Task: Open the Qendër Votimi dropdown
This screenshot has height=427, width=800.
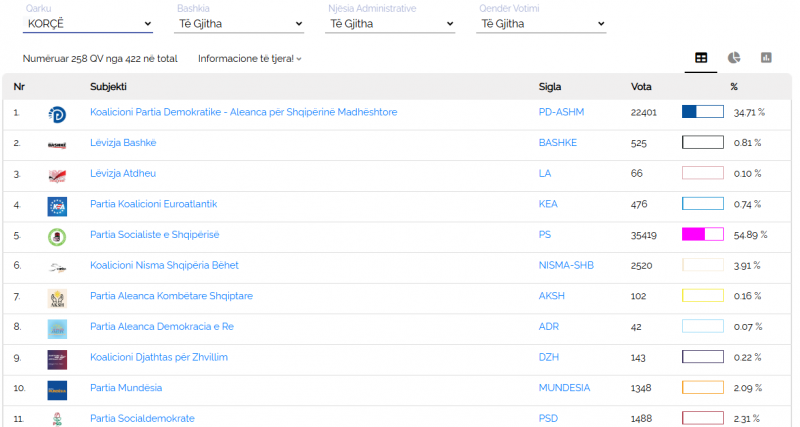Action: point(541,23)
